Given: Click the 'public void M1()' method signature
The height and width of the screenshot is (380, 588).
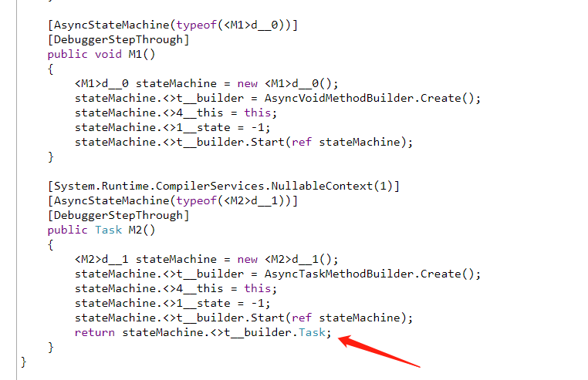Looking at the screenshot, I should 101,54.
